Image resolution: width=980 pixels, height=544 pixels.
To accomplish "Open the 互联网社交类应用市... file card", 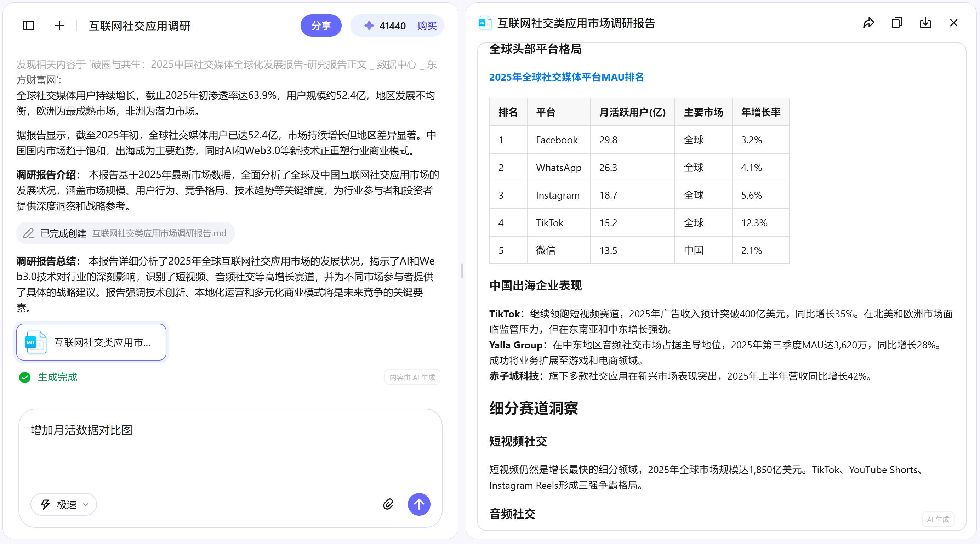I will tap(91, 342).
